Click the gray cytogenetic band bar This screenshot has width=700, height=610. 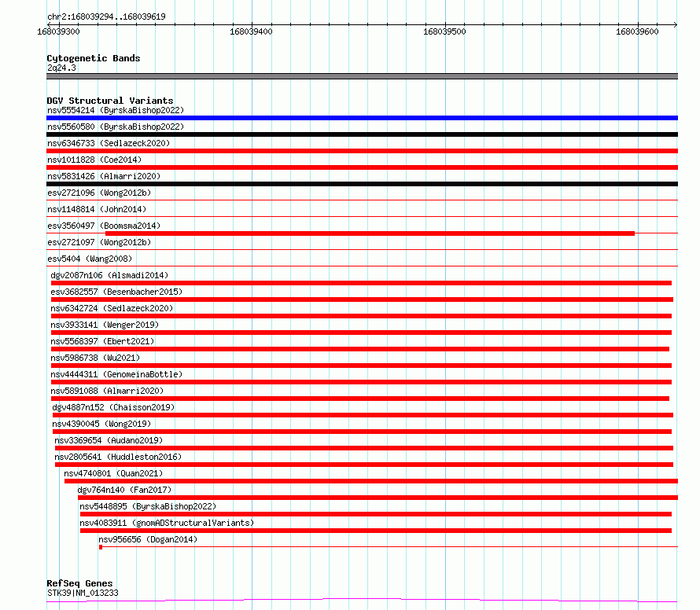coord(362,76)
